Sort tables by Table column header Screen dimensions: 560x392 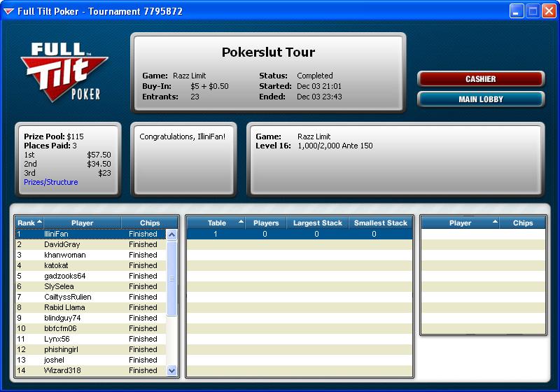coord(216,223)
